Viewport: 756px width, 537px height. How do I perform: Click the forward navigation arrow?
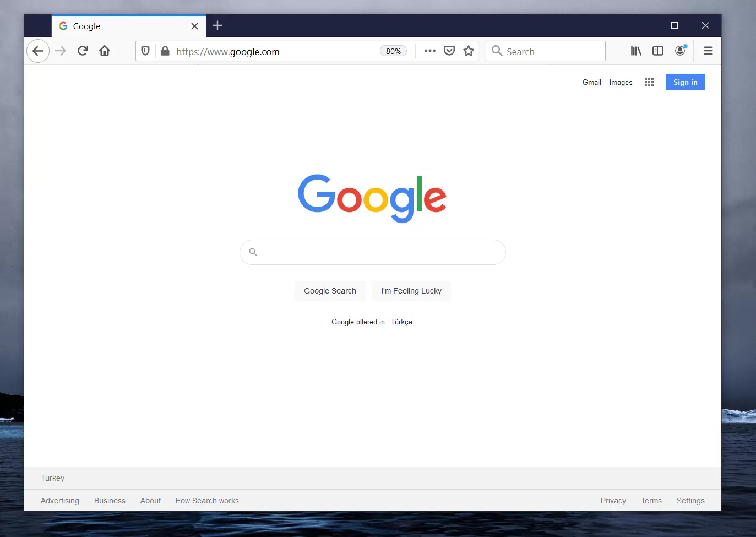pyautogui.click(x=61, y=51)
